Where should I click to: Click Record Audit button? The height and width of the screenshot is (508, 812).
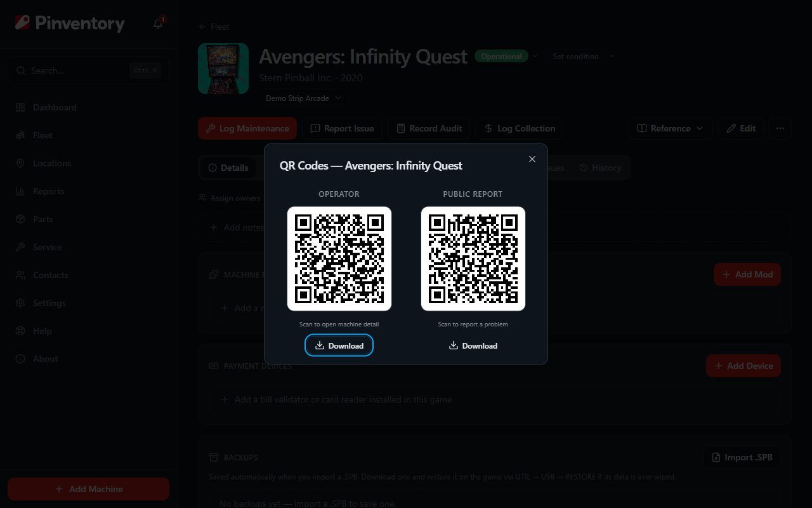pyautogui.click(x=429, y=128)
